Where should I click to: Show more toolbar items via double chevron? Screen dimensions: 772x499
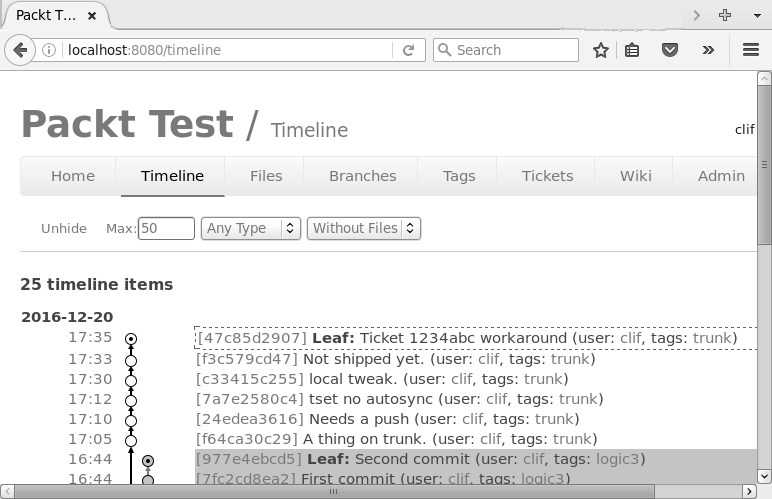pyautogui.click(x=708, y=50)
